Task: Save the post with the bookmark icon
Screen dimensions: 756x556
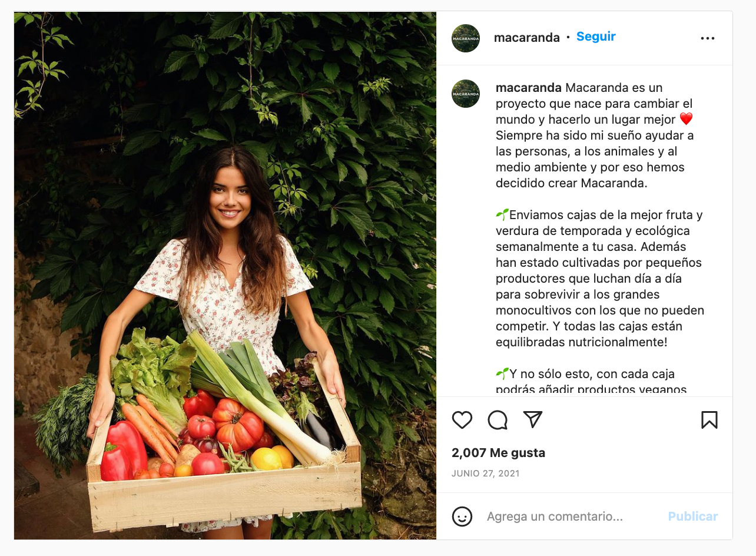Action: (709, 420)
